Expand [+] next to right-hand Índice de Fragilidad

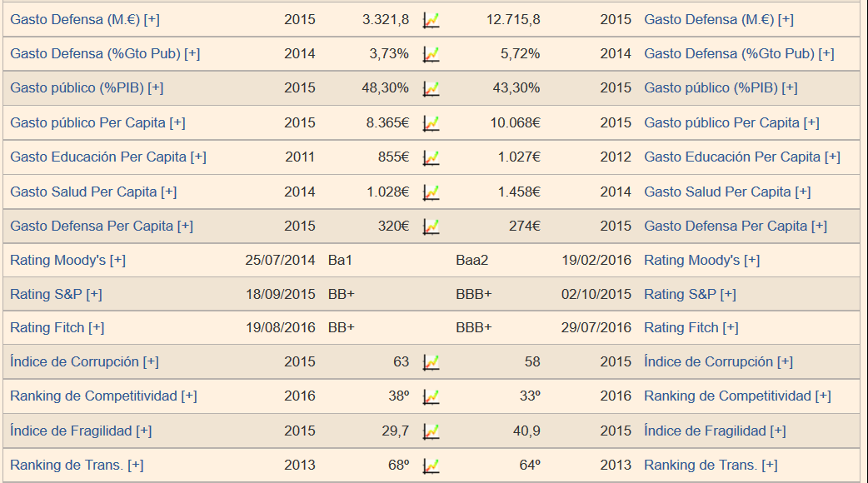click(778, 431)
